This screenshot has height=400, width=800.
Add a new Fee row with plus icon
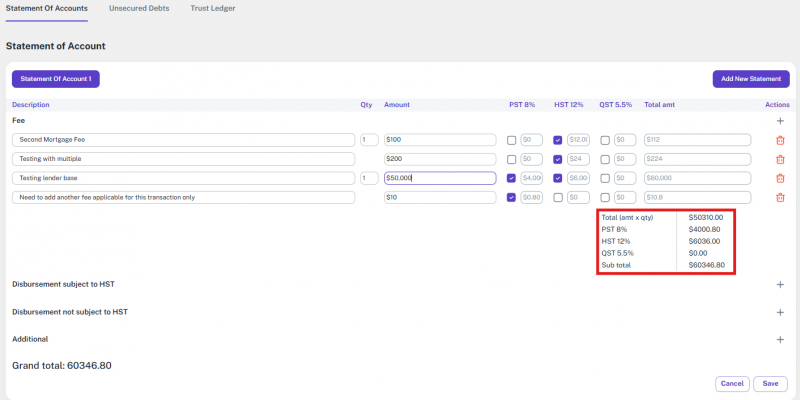[x=780, y=121]
